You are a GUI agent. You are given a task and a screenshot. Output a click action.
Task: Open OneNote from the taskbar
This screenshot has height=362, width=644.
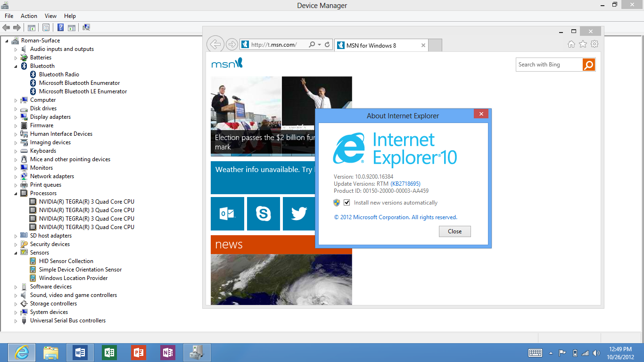pos(168,353)
